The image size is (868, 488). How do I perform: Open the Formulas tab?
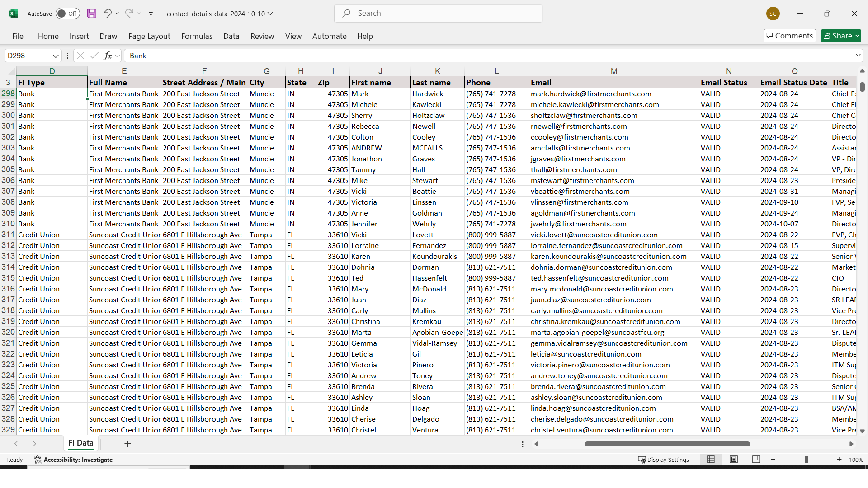[197, 36]
